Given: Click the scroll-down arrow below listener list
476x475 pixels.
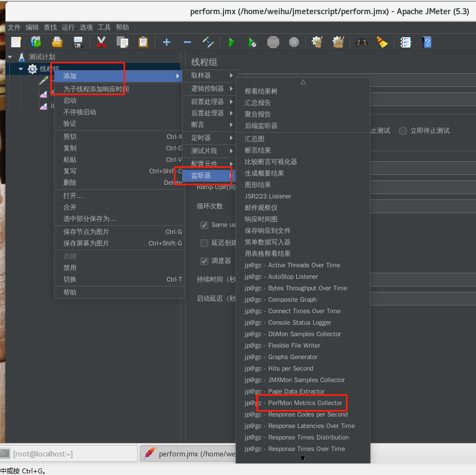Looking at the screenshot, I should (x=303, y=458).
